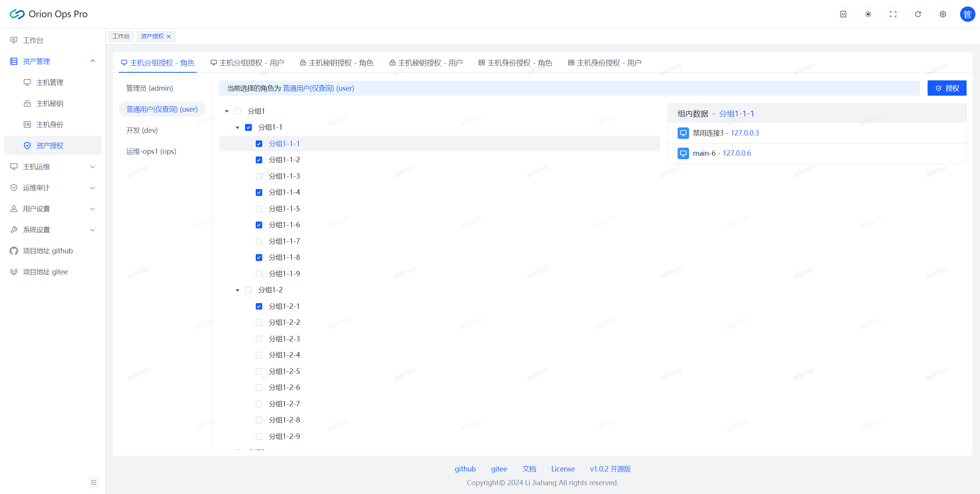Toggle checkbox for 分组1-2-1
The height and width of the screenshot is (494, 980).
[259, 306]
